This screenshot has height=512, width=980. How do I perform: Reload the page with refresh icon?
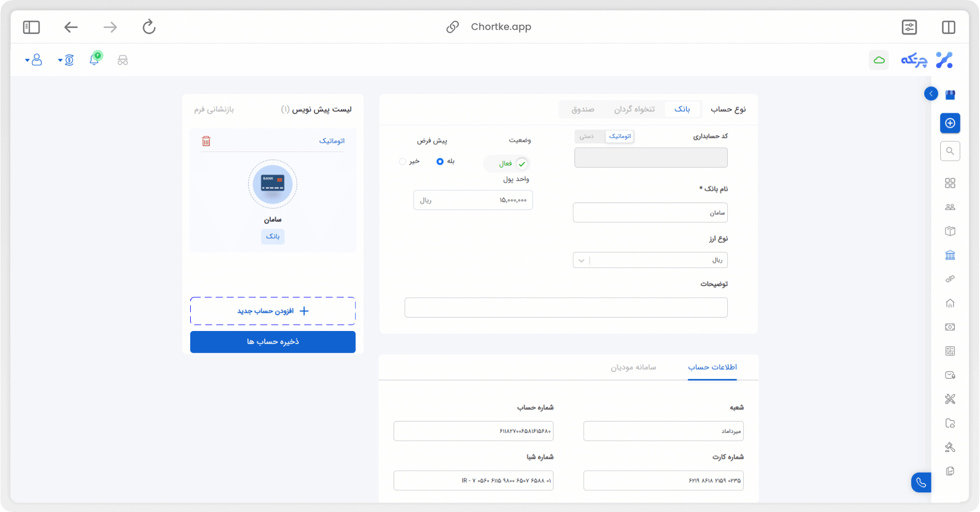(149, 27)
